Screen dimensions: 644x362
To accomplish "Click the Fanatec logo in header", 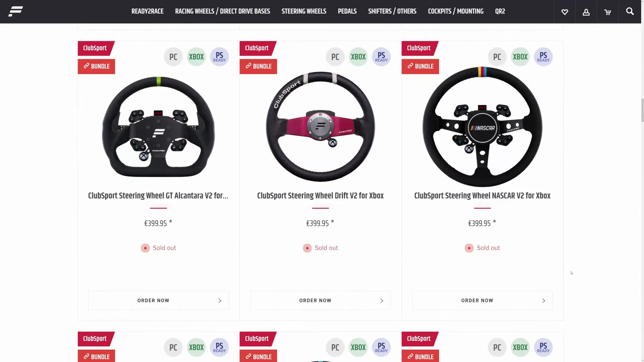I will pos(16,11).
